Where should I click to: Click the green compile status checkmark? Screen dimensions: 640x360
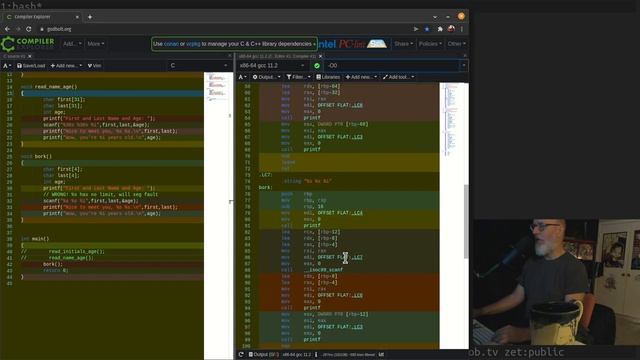317,65
